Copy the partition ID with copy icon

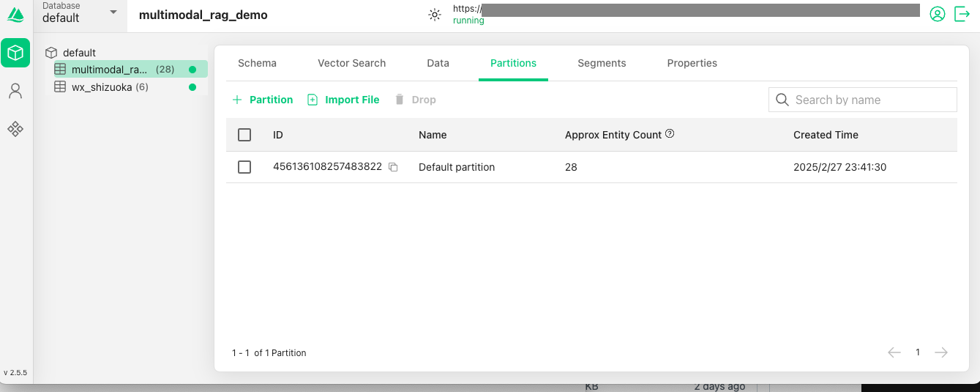(393, 167)
